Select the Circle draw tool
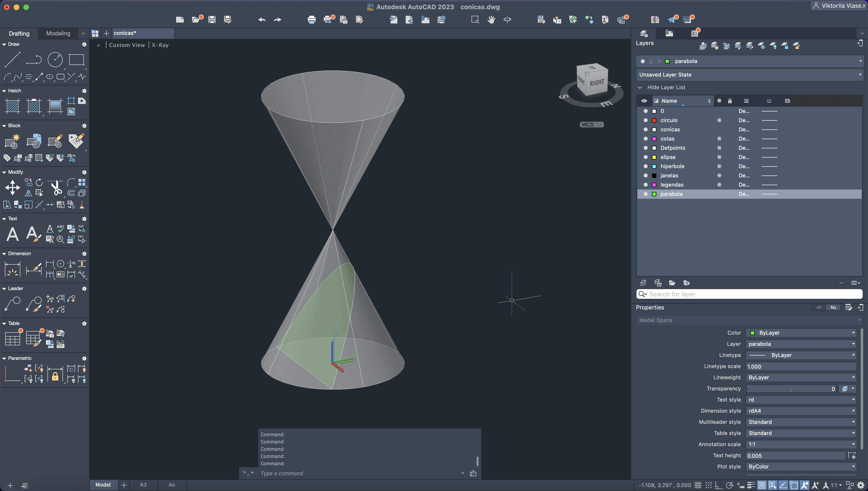868x491 pixels. pos(55,60)
